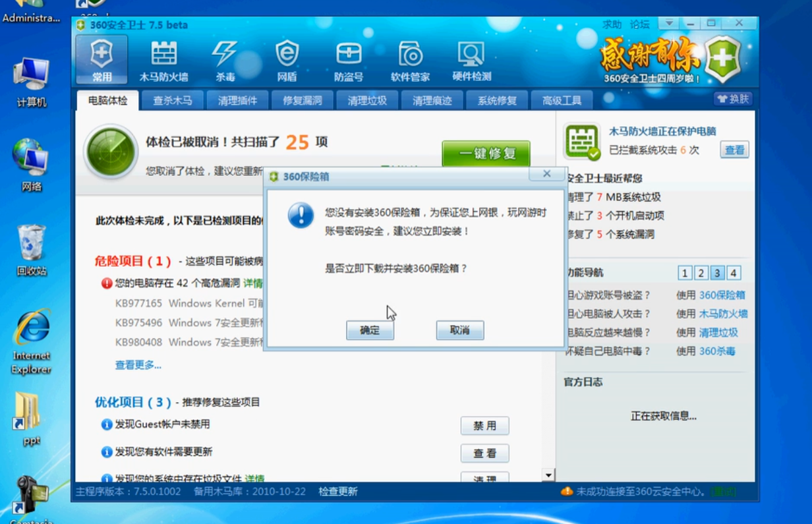
Task: Open the 清理垃圾 link in 功能导航
Action: pyautogui.click(x=718, y=333)
